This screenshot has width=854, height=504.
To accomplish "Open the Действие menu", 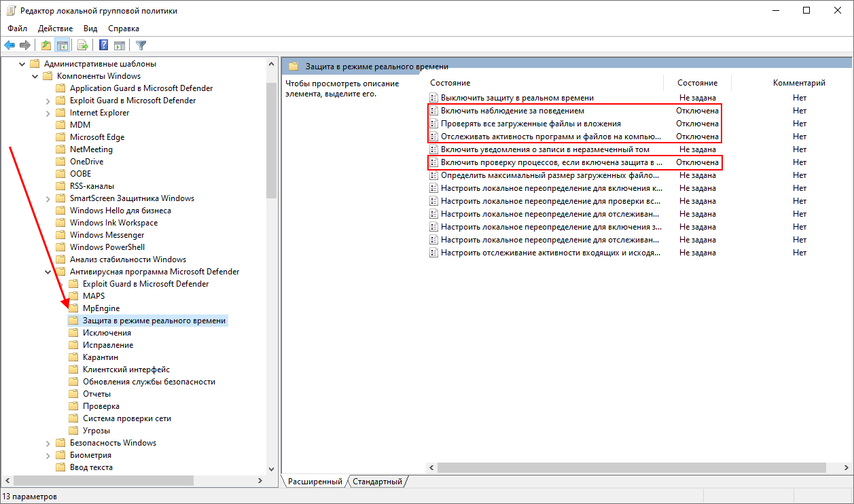I will click(x=56, y=29).
